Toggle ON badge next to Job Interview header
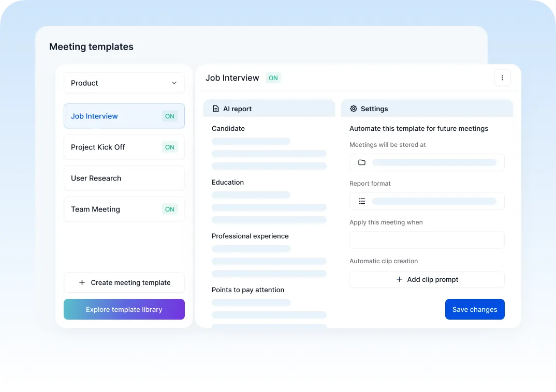The image size is (556, 392). (x=273, y=78)
